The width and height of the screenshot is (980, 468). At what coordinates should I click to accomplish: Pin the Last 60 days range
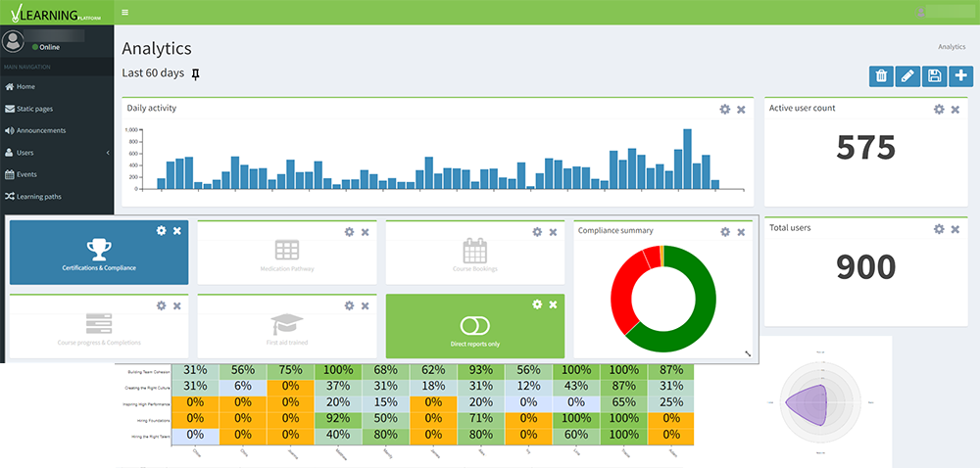click(x=196, y=74)
